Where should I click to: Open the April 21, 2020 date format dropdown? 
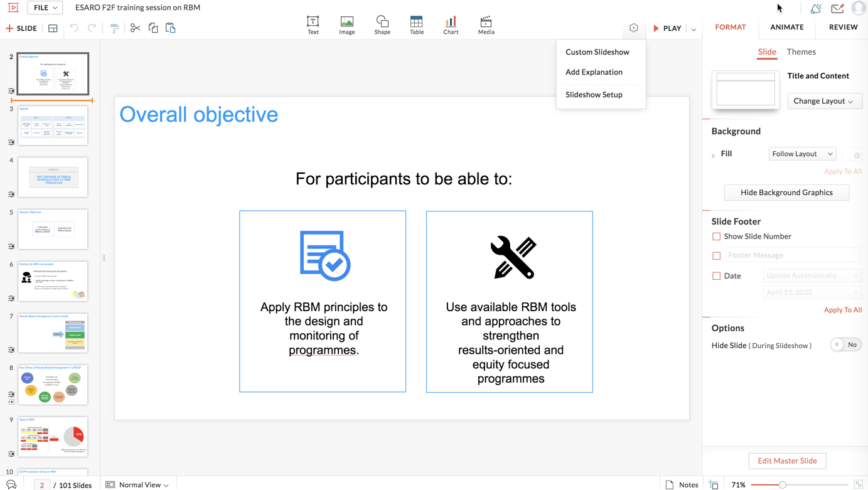pyautogui.click(x=812, y=292)
